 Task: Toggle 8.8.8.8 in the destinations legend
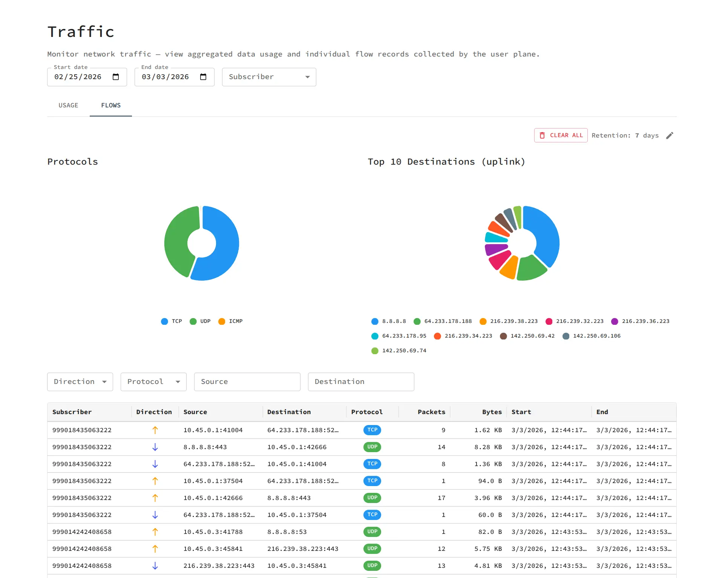point(389,321)
